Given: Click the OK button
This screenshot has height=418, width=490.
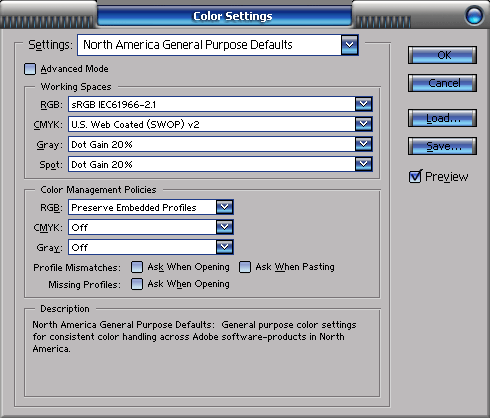Looking at the screenshot, I should tap(442, 55).
